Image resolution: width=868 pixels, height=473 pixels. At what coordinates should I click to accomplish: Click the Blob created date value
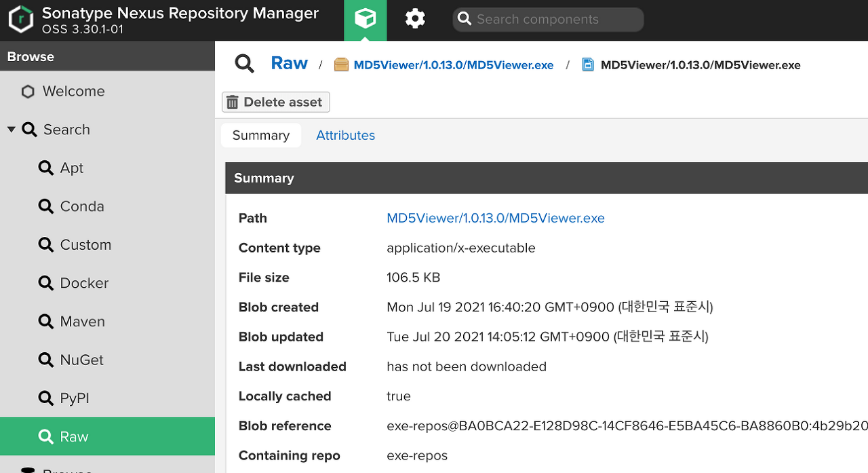[550, 307]
